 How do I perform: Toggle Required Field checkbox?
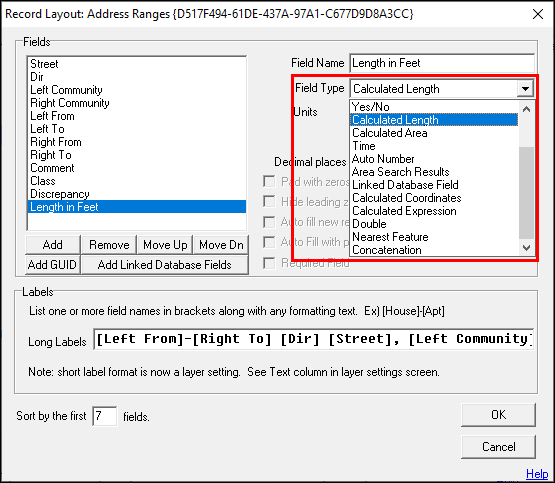tap(269, 263)
